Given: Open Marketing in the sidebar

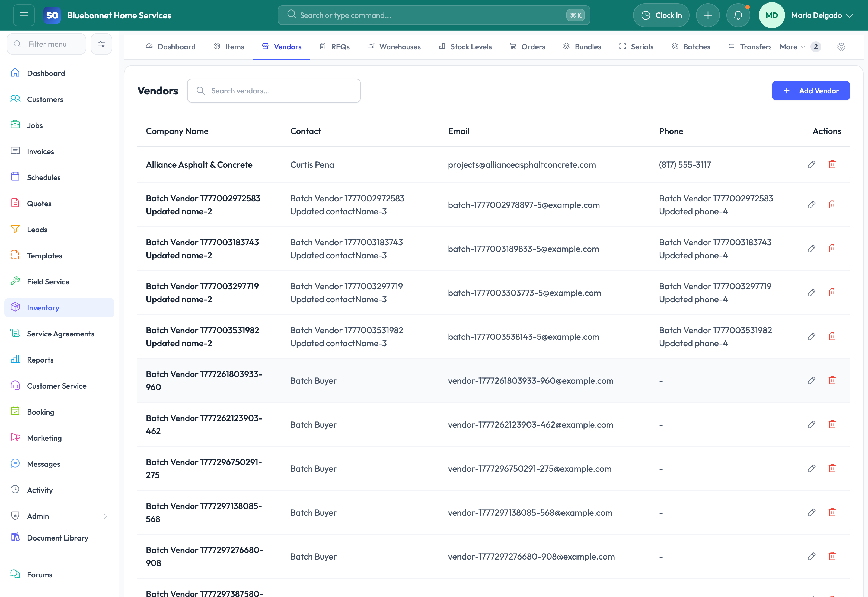Looking at the screenshot, I should pos(59,438).
